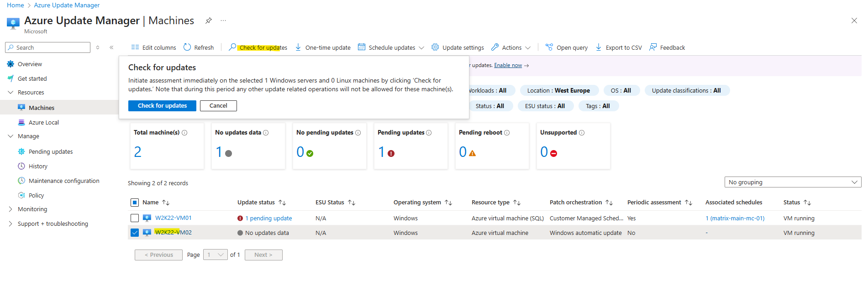Sort by ESU Status column

pyautogui.click(x=335, y=203)
